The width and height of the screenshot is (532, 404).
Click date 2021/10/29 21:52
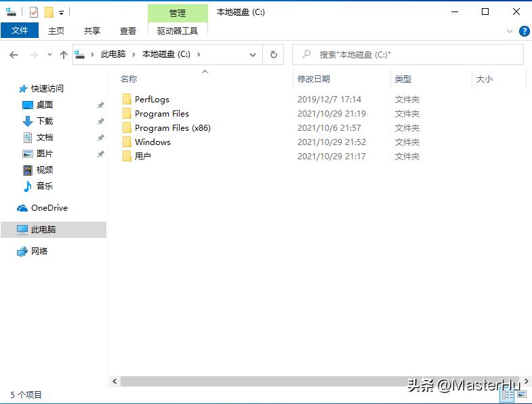coord(331,142)
